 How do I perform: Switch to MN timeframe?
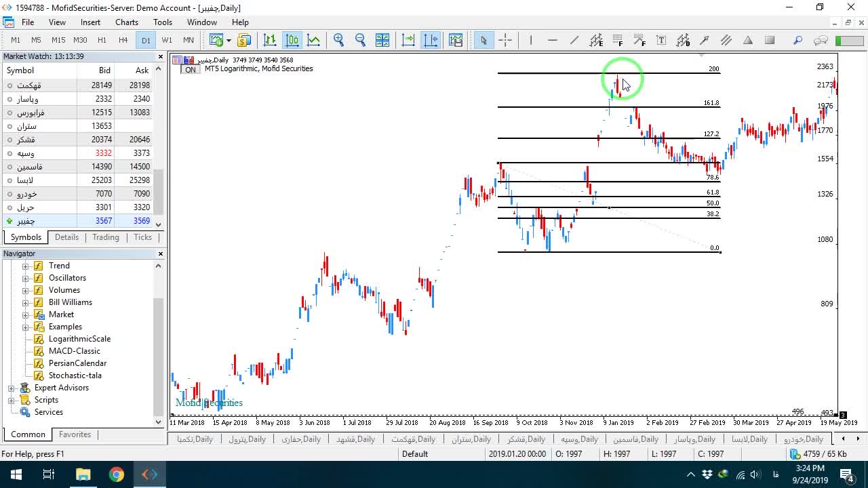click(x=189, y=40)
